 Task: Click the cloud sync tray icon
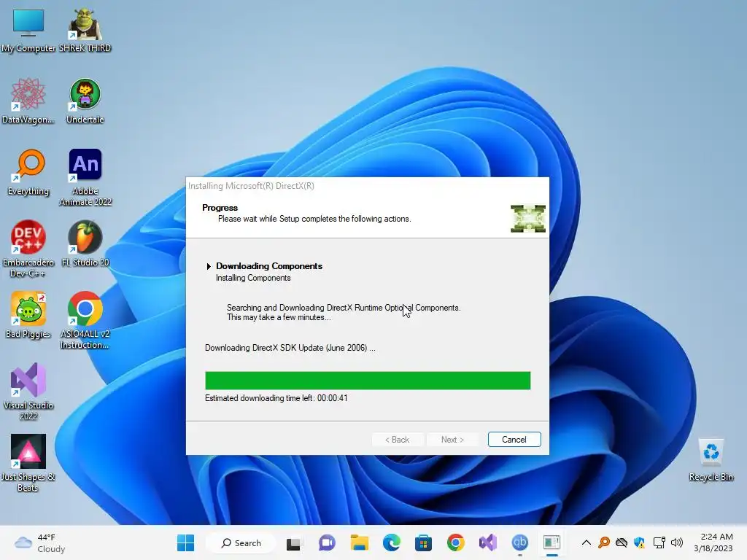coord(622,542)
